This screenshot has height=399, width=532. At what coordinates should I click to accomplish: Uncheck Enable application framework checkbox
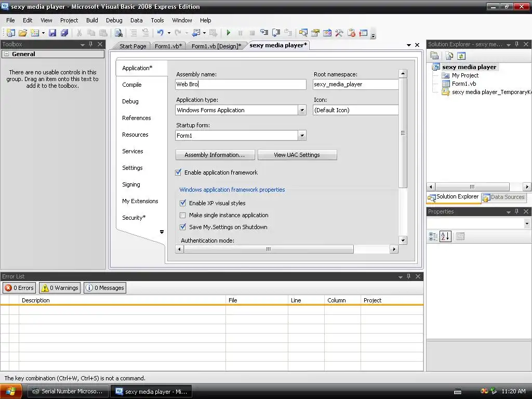click(178, 172)
